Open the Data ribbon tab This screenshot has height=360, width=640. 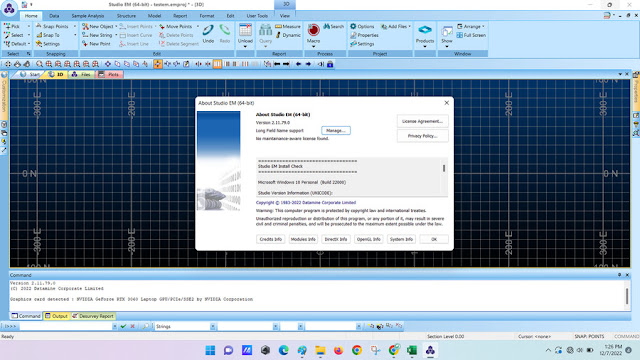click(54, 16)
